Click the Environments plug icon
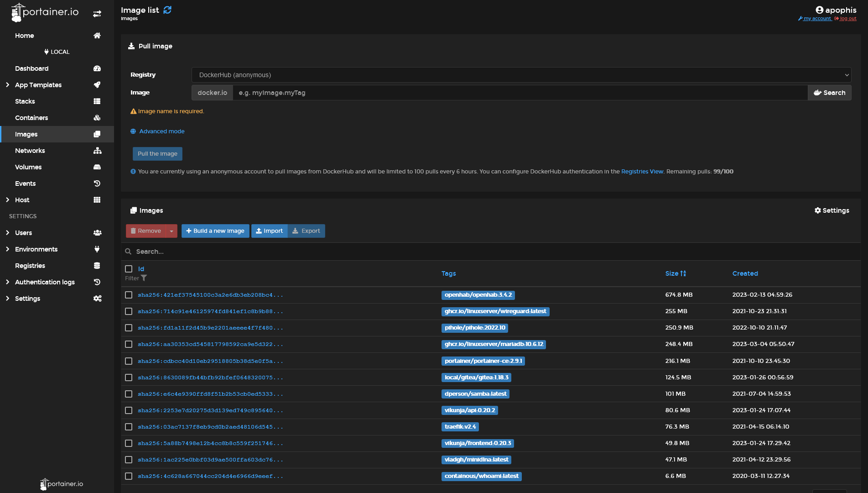This screenshot has height=493, width=868. (x=97, y=249)
